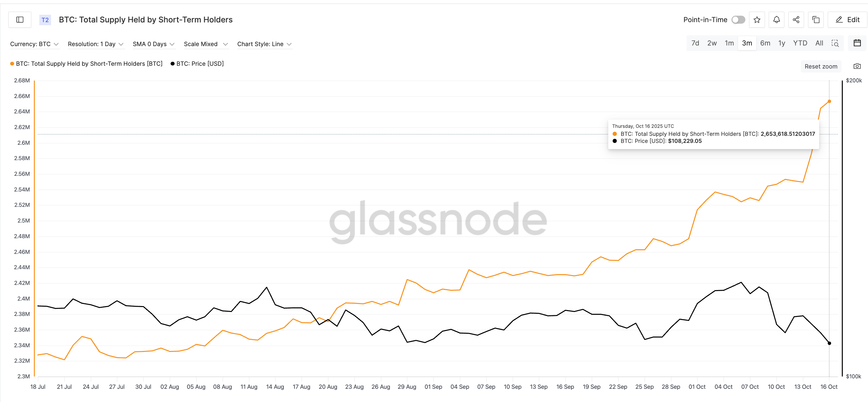868x402 pixels.
Task: Toggle the sidebar panel icon
Action: click(20, 20)
